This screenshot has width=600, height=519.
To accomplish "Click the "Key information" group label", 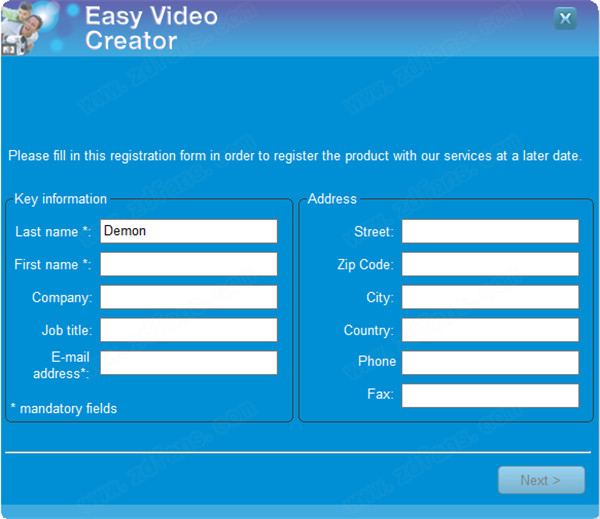I will pos(60,199).
